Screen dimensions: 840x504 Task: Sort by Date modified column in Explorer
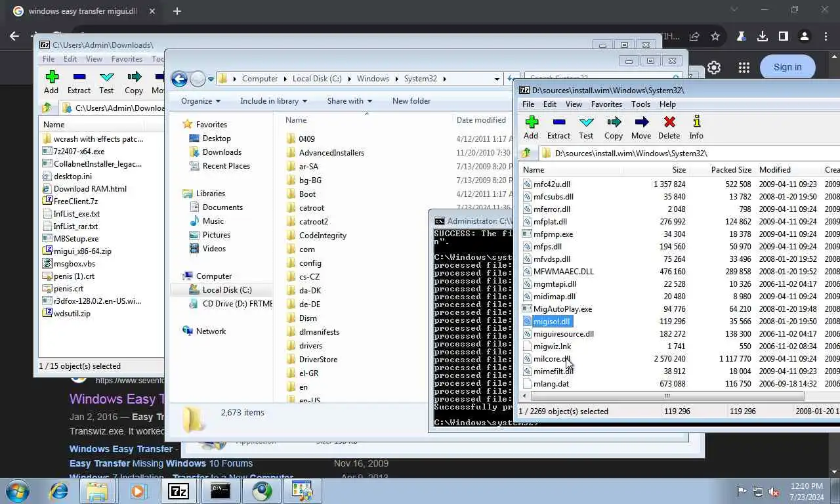tap(481, 120)
